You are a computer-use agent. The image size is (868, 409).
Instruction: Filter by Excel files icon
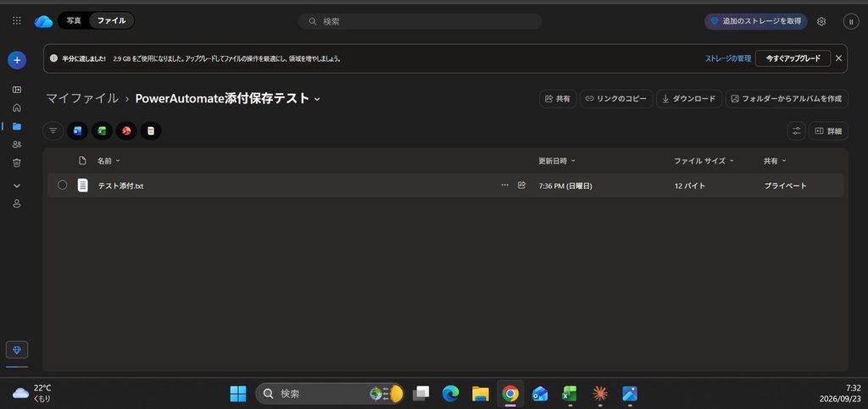point(102,131)
